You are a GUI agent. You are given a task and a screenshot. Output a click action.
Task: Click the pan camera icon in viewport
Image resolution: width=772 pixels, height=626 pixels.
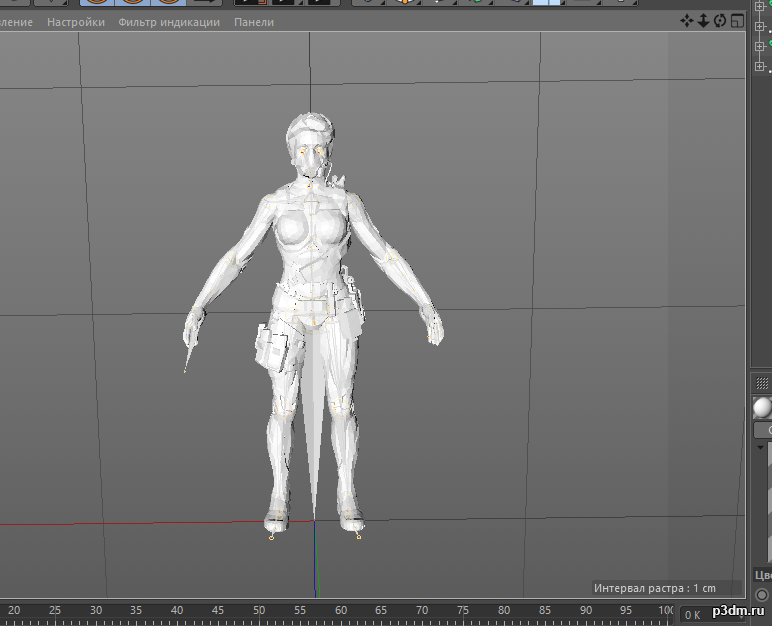point(687,21)
